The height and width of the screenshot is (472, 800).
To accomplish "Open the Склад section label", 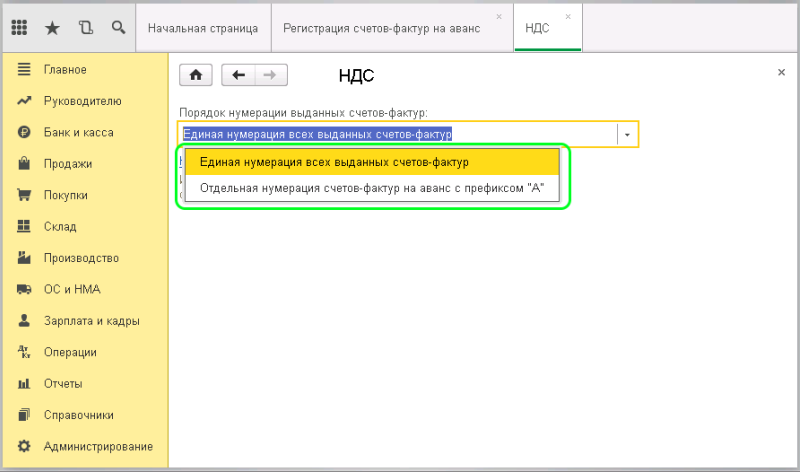I will click(x=60, y=227).
